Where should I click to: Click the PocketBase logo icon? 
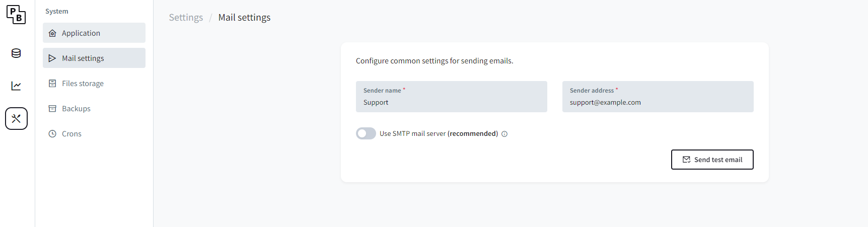[x=16, y=15]
